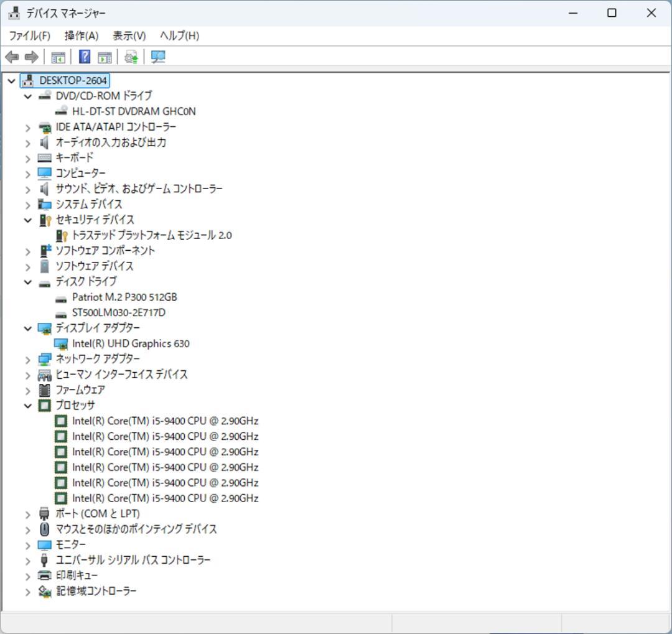Open the 操作(A) menu
The height and width of the screenshot is (634, 672).
80,35
